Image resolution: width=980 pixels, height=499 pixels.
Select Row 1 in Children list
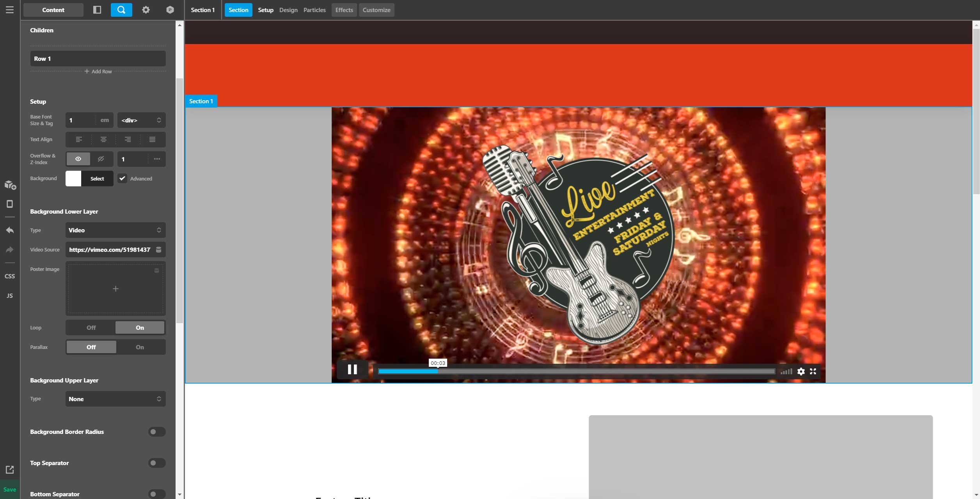coord(98,58)
